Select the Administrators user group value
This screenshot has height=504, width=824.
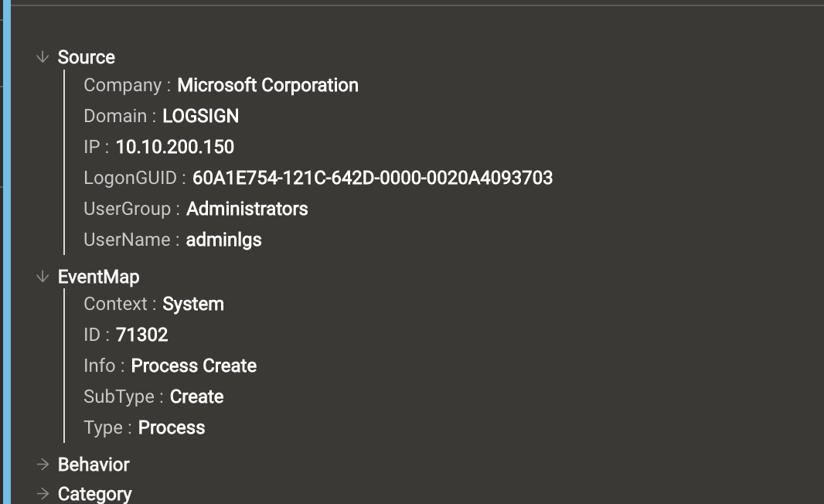[247, 209]
